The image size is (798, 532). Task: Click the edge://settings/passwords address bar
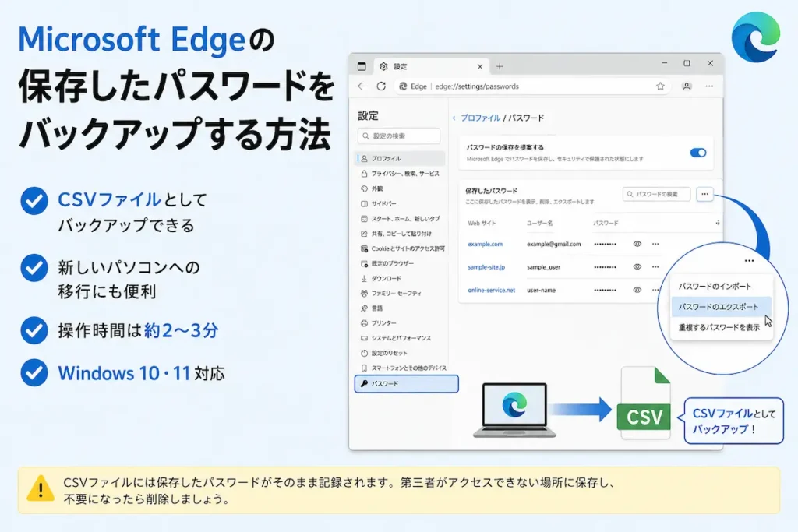(531, 86)
